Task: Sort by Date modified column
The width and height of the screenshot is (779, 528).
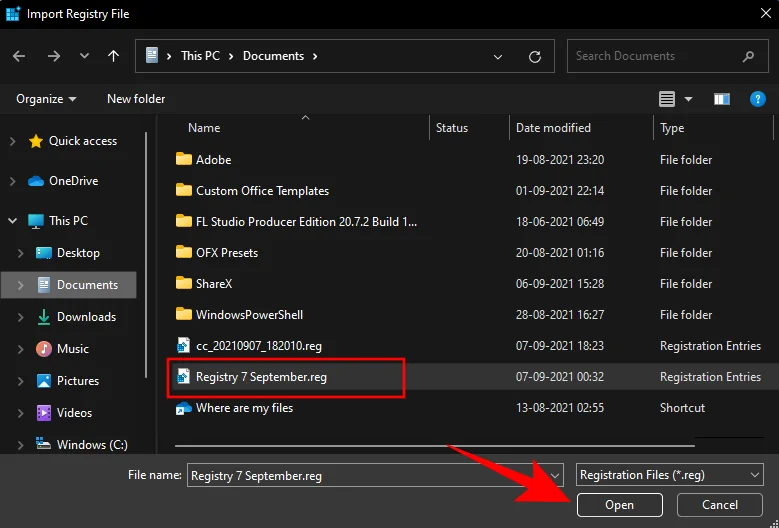Action: click(553, 128)
